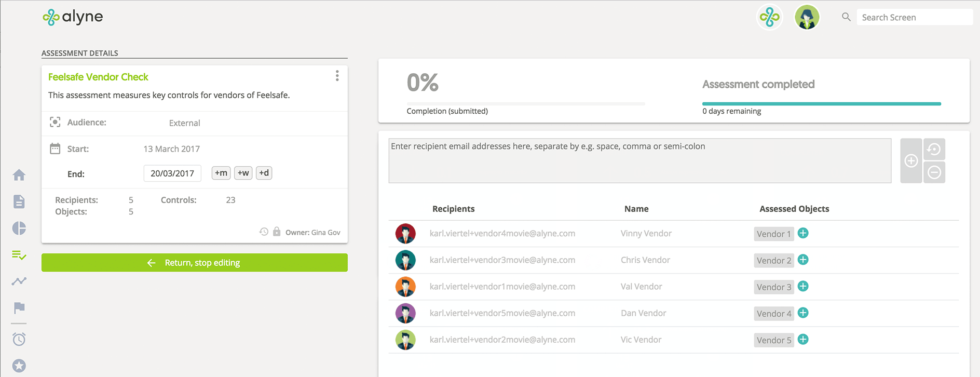The height and width of the screenshot is (377, 980).
Task: Add object with plus next to Vendor 4
Action: coord(803,313)
